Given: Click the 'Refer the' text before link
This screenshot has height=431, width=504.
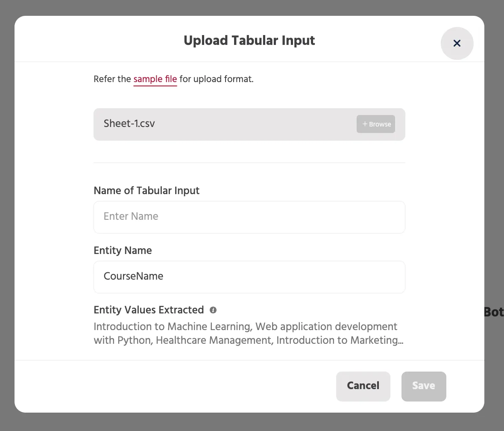Looking at the screenshot, I should [x=112, y=79].
